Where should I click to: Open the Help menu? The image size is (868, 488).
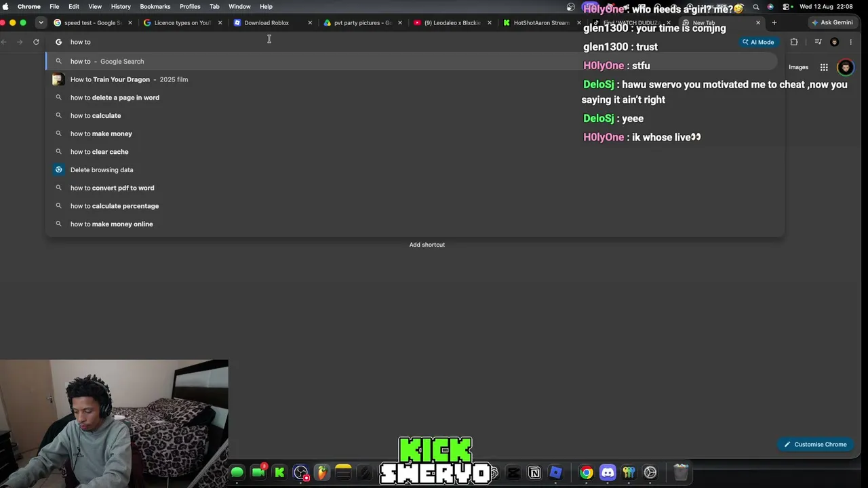pyautogui.click(x=266, y=7)
